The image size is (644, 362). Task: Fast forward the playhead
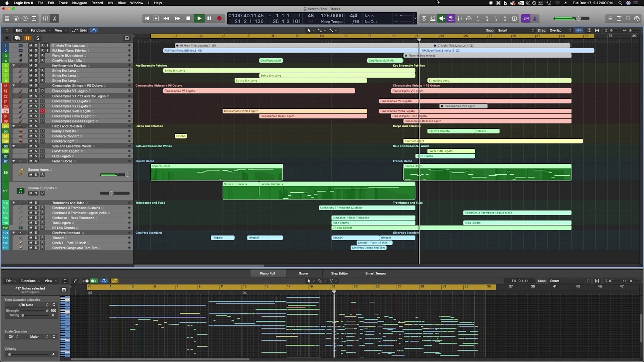(177, 18)
